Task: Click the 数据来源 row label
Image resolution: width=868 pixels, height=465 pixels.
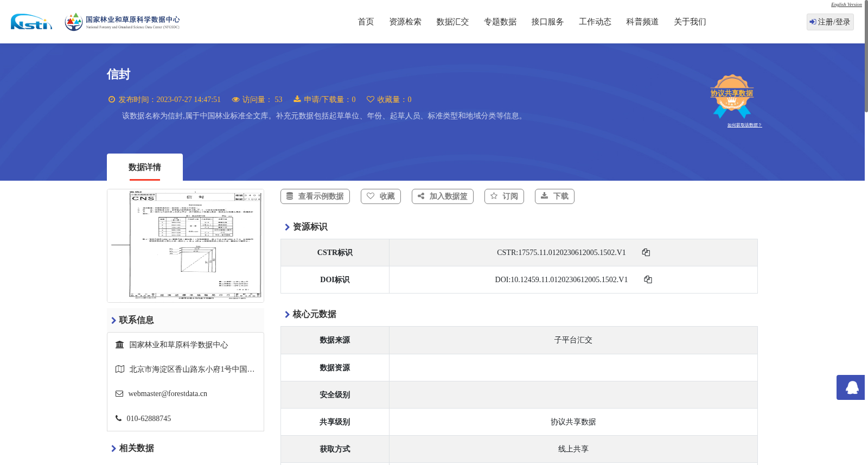Action: pos(335,340)
